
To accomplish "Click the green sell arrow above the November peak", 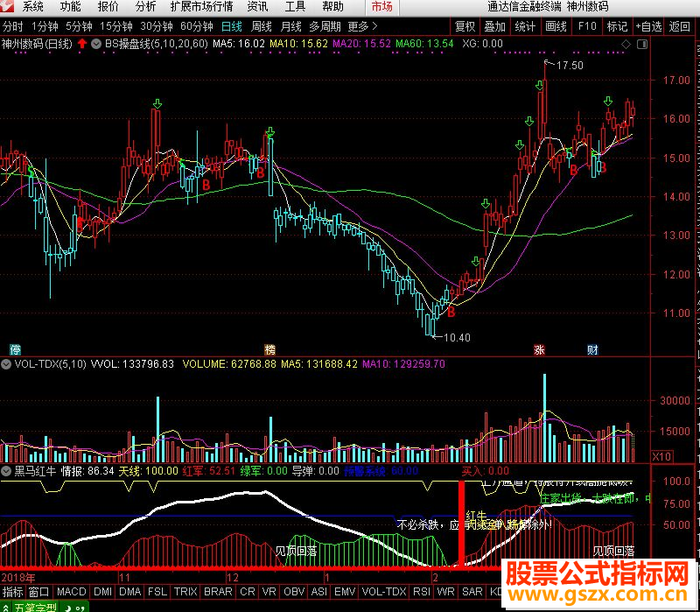I will [157, 103].
